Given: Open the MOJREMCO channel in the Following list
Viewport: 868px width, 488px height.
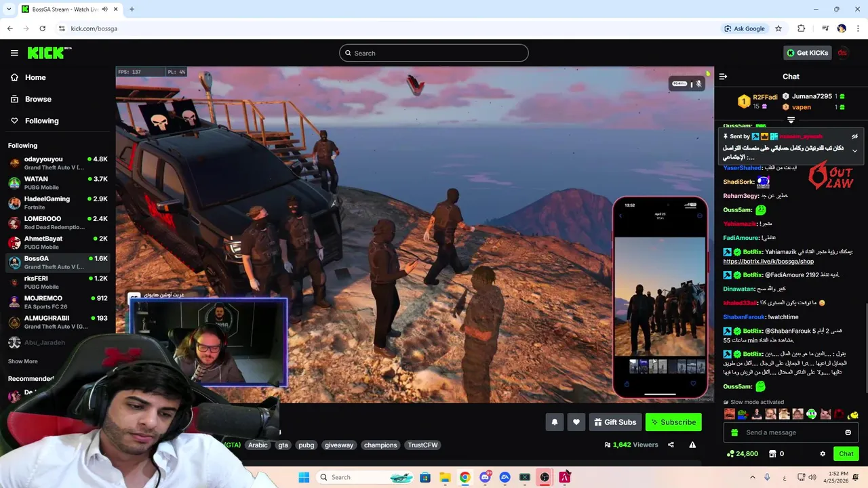Looking at the screenshot, I should pos(58,302).
